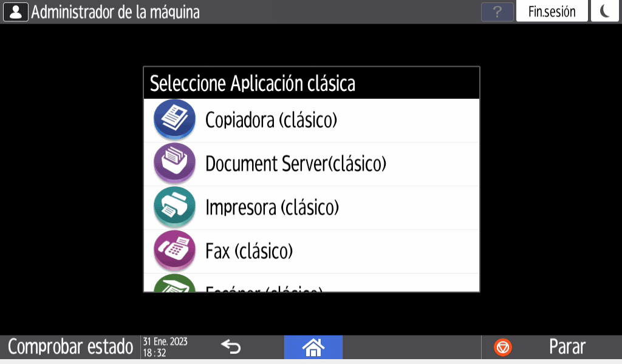Select Impresora (clásico) entry
The image size is (622, 364).
(312, 207)
